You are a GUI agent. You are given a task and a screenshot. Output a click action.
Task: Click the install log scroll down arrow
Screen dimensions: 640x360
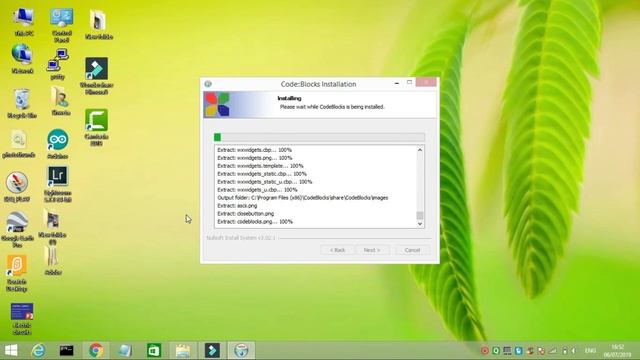coord(420,224)
